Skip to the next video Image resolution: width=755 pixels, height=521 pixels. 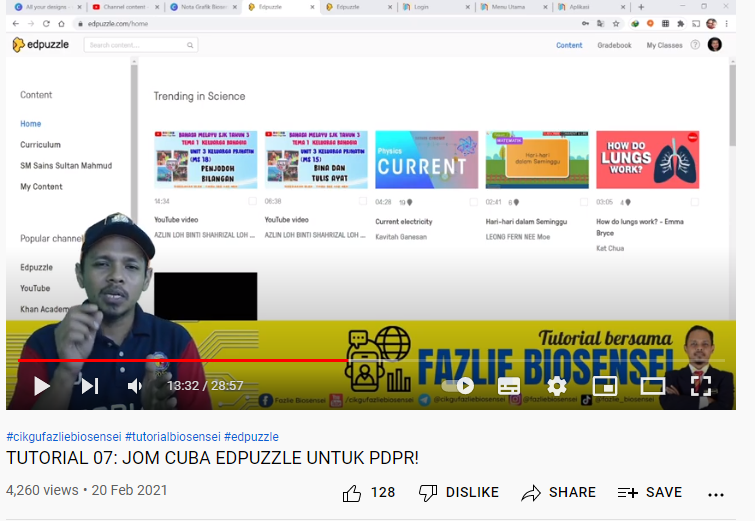click(90, 385)
